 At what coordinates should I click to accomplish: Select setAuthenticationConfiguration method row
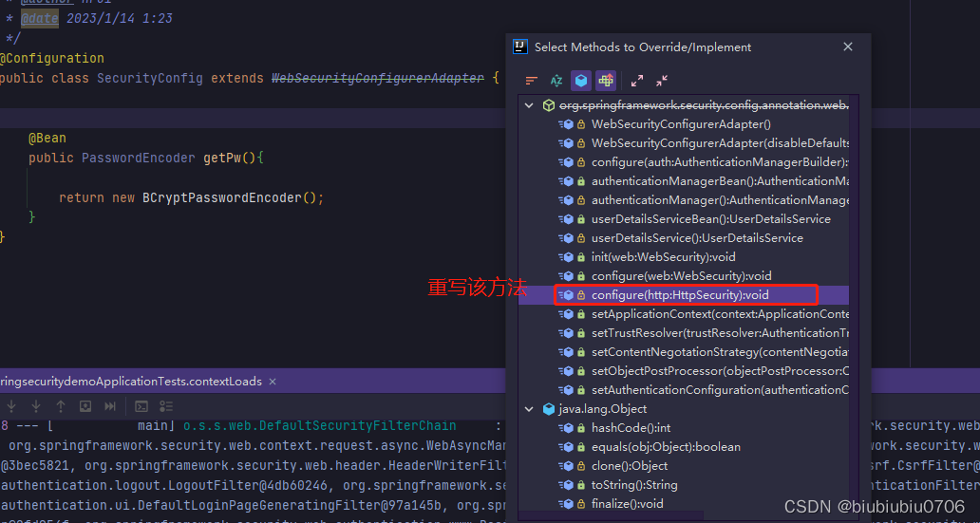684,390
